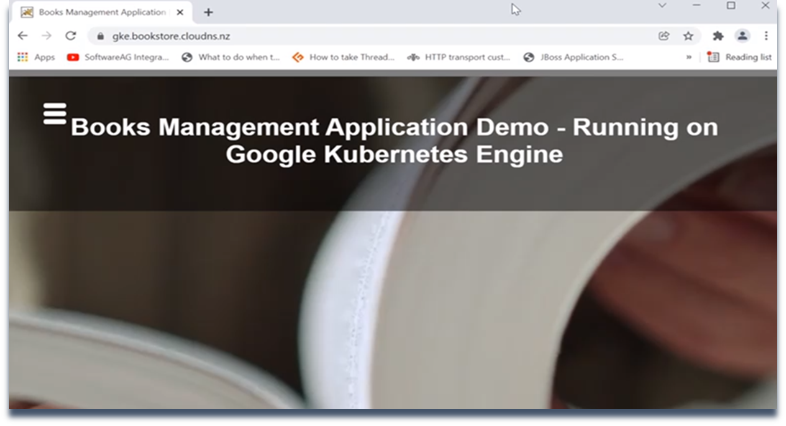Click the browser forward arrow
Image resolution: width=786 pixels, height=426 pixels.
[47, 36]
